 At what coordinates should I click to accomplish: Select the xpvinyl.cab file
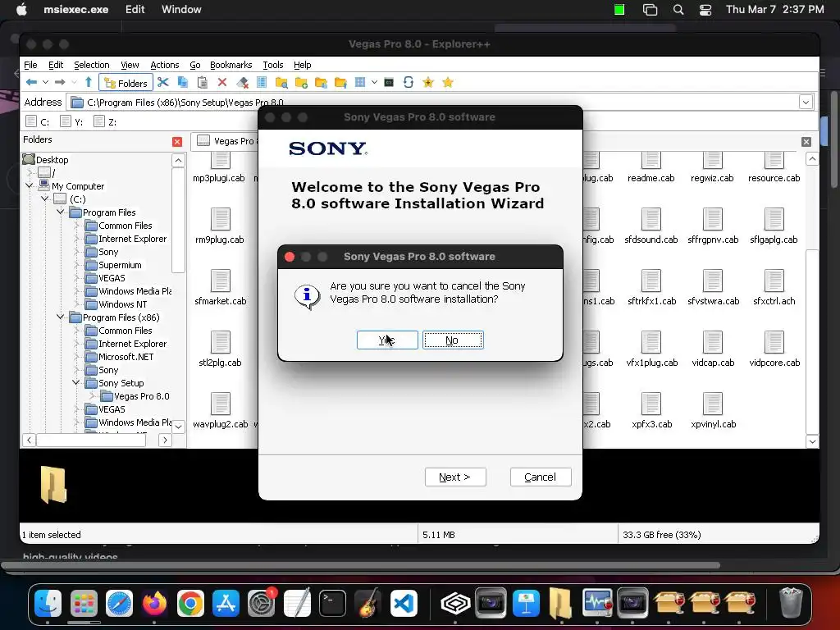tap(713, 411)
